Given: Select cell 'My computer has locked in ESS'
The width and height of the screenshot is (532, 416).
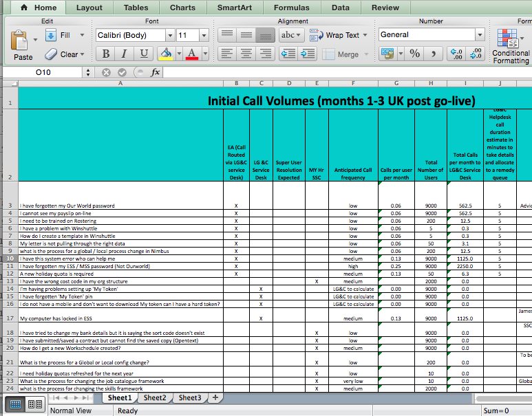Looking at the screenshot, I should pos(121,315).
